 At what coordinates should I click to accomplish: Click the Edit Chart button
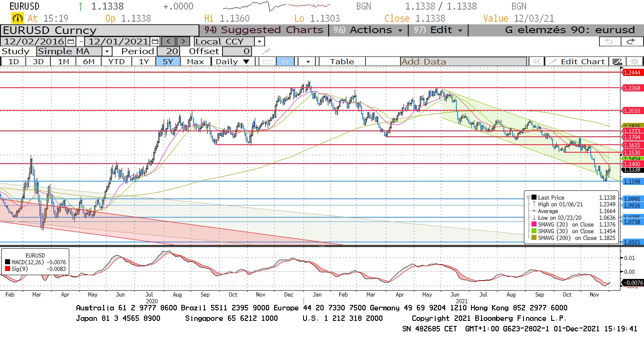click(577, 62)
